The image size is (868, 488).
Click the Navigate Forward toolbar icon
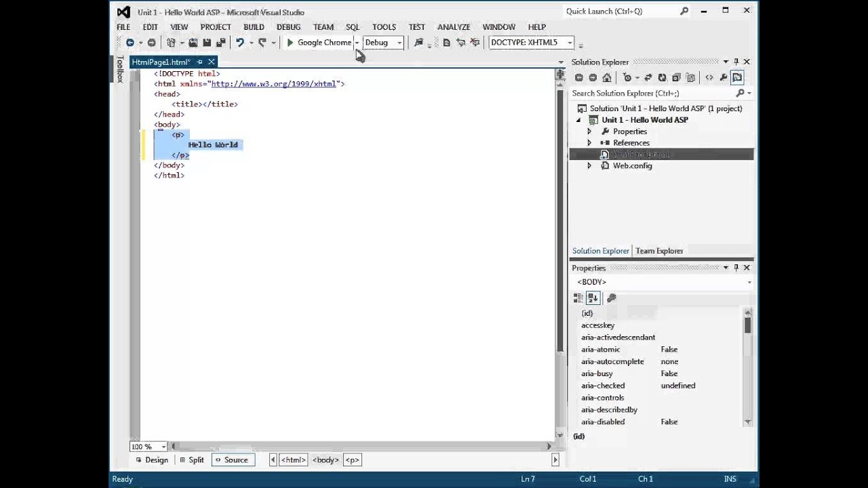(151, 43)
